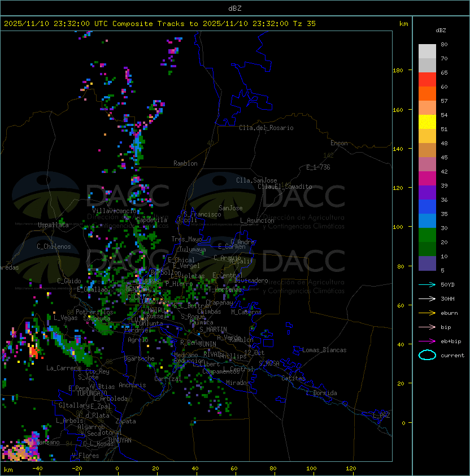Click the 'dBZ' heading above the color scale
Image resolution: width=470 pixels, height=476 pixels.
441,31
